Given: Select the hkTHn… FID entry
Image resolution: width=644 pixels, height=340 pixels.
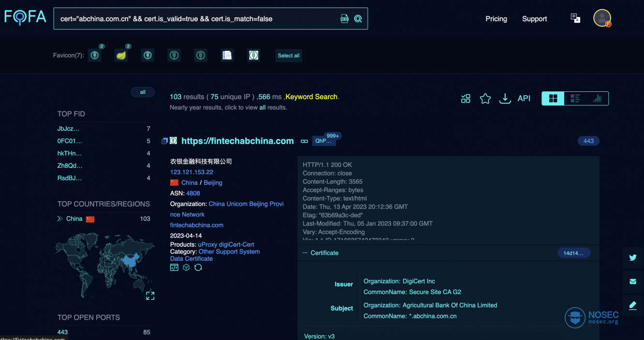Looking at the screenshot, I should click(x=70, y=153).
